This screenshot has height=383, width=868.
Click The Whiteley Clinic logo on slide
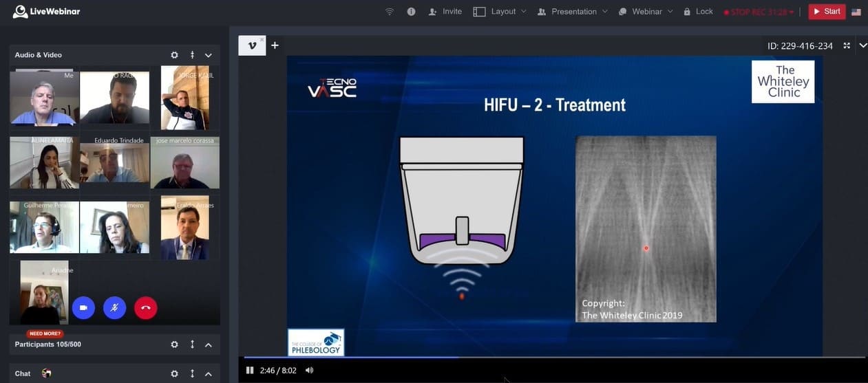[783, 82]
